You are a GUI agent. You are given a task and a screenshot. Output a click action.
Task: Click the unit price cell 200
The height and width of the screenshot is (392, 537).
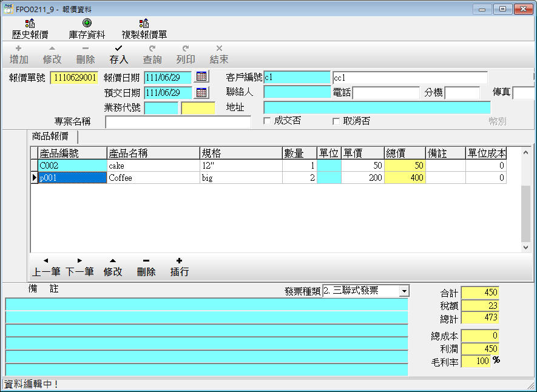(363, 178)
